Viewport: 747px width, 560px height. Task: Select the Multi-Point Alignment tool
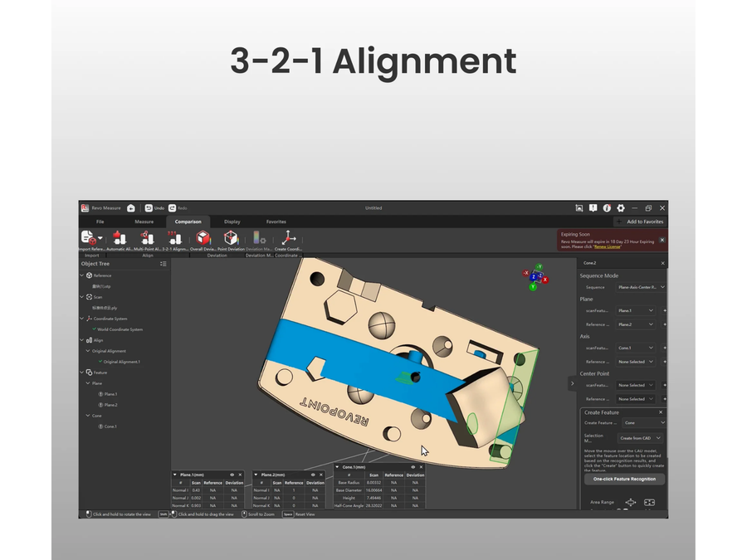click(x=147, y=237)
